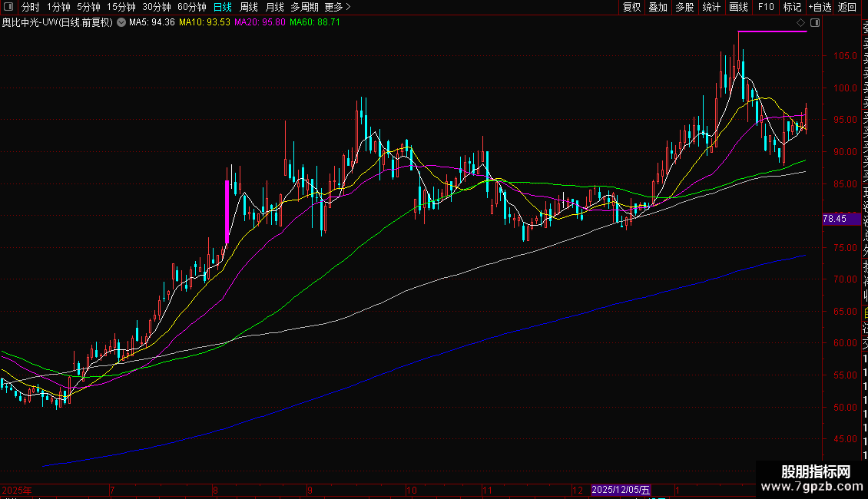Open the 复权 adjustment menu

click(x=631, y=7)
